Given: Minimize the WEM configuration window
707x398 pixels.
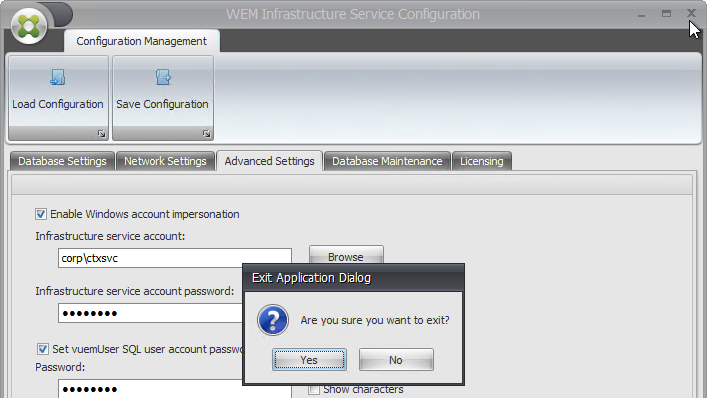Looking at the screenshot, I should tap(641, 14).
